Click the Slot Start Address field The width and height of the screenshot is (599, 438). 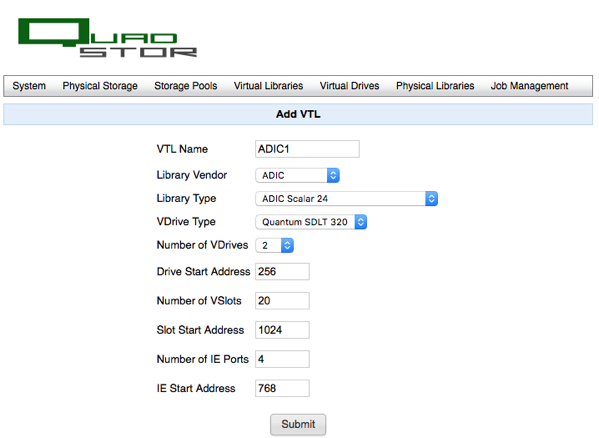[282, 330]
